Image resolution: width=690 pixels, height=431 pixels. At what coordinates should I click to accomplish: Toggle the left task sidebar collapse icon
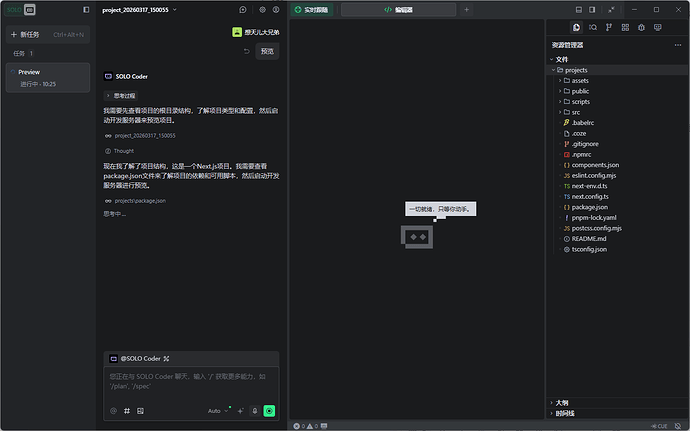coord(86,9)
